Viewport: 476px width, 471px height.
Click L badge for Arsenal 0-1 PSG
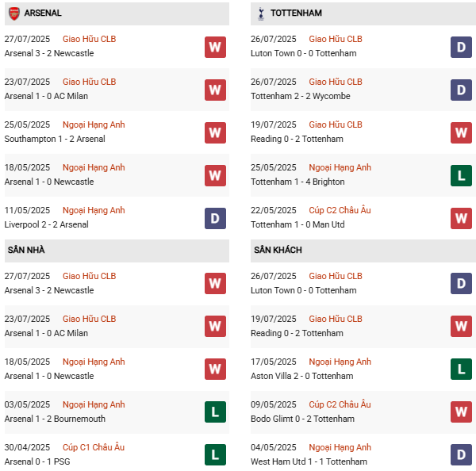coord(215,455)
